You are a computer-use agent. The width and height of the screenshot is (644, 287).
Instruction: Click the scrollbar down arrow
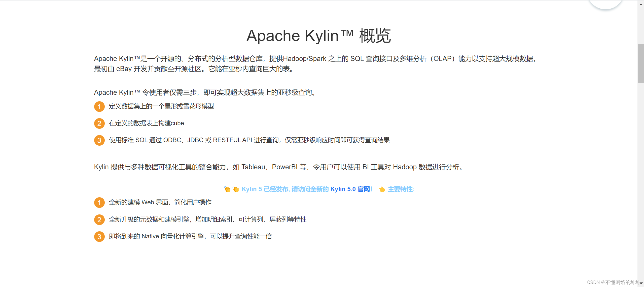pyautogui.click(x=641, y=283)
